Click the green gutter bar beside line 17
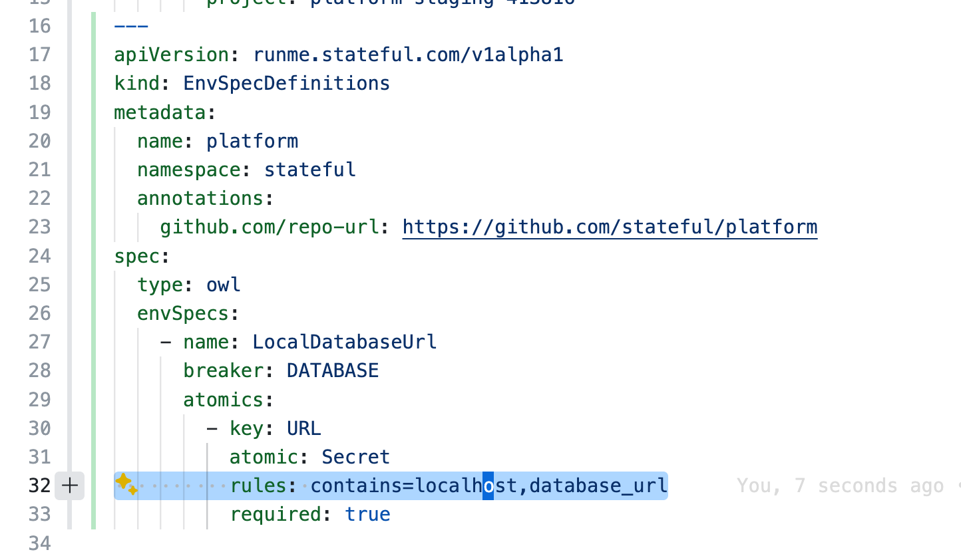 (93, 55)
